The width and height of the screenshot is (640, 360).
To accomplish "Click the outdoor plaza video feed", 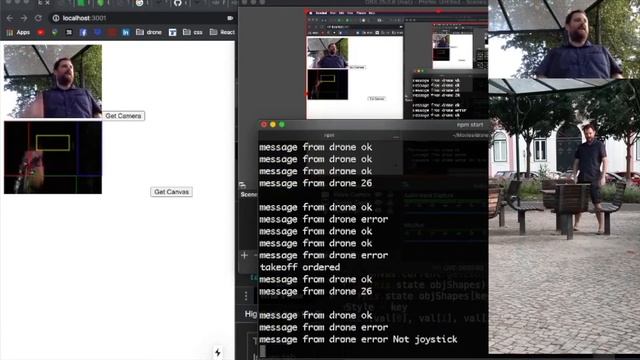I will pos(564,216).
